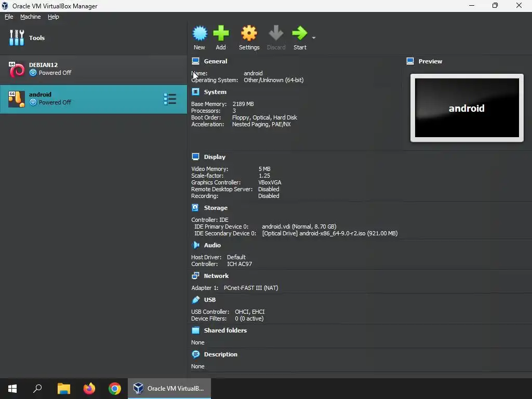Click the Tools icon in sidebar
The height and width of the screenshot is (399, 532).
pyautogui.click(x=17, y=37)
